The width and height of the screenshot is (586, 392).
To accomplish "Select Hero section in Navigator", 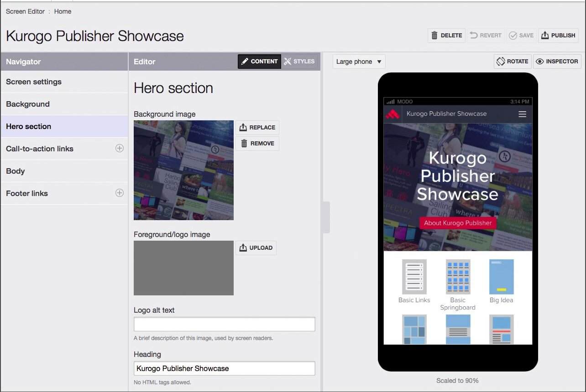I will (x=64, y=127).
